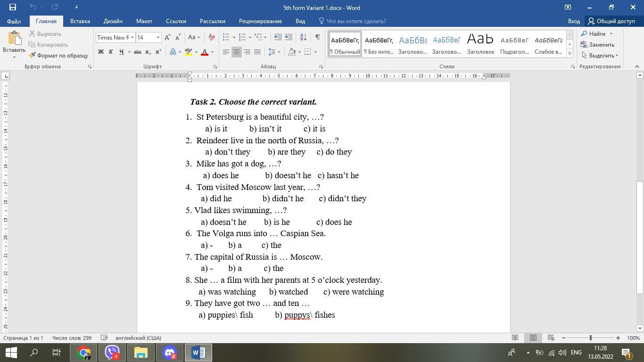The height and width of the screenshot is (362, 644).
Task: Align text to the right
Action: point(247,52)
